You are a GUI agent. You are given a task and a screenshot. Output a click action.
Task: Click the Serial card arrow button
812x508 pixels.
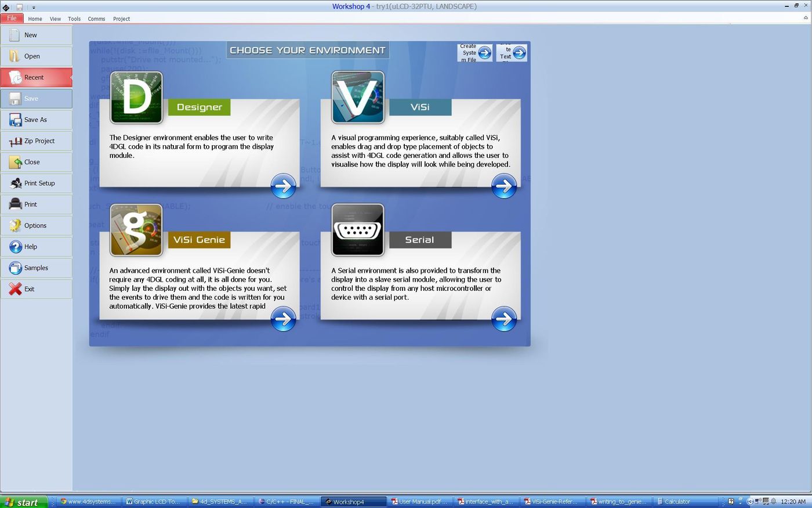coord(504,319)
